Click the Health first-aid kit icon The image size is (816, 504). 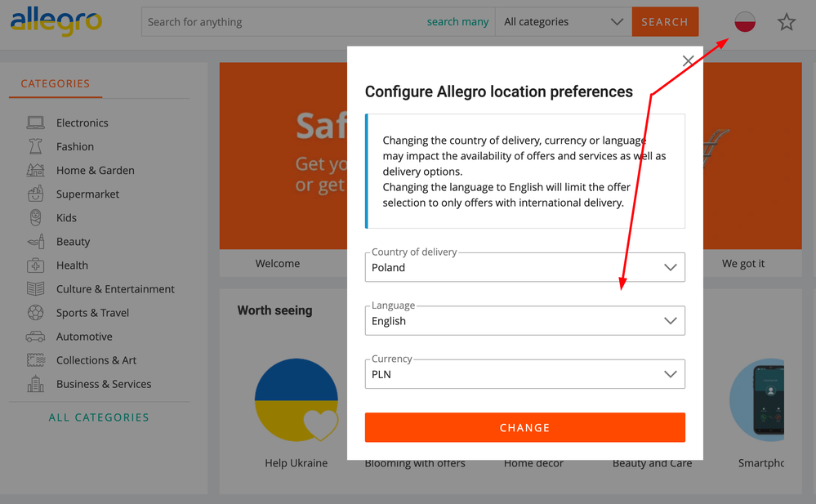pos(35,265)
